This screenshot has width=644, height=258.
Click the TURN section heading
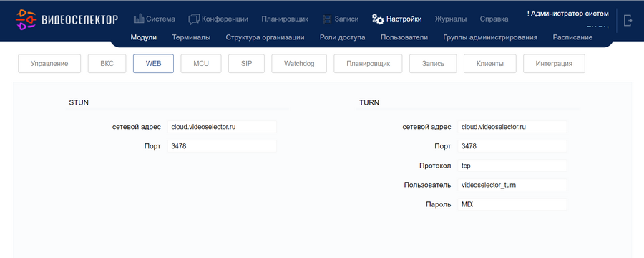coord(369,103)
